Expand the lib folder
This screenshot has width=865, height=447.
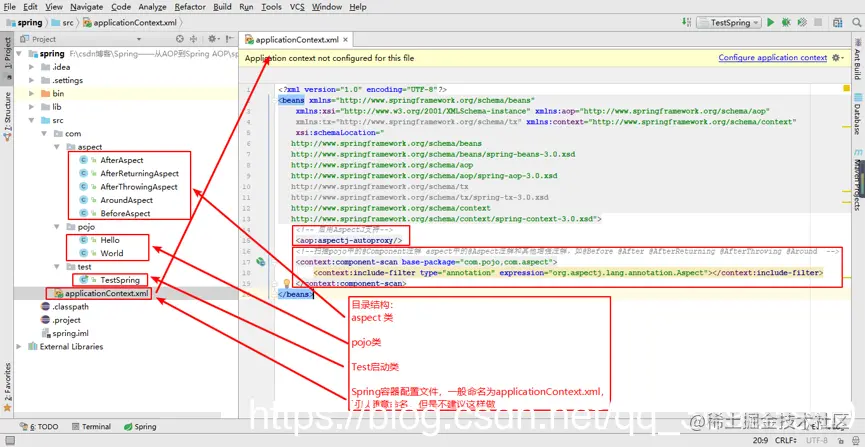tap(33, 107)
